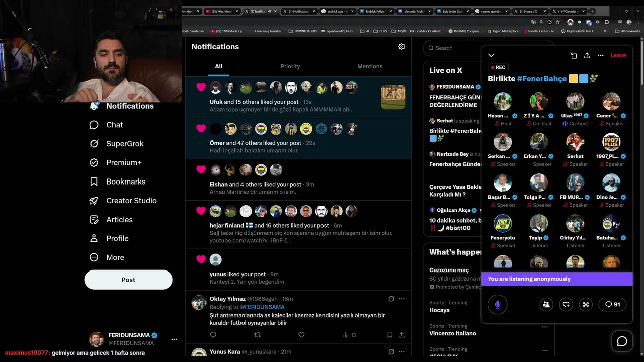Switch to the Mentions tab
This screenshot has width=644, height=362.
click(370, 66)
